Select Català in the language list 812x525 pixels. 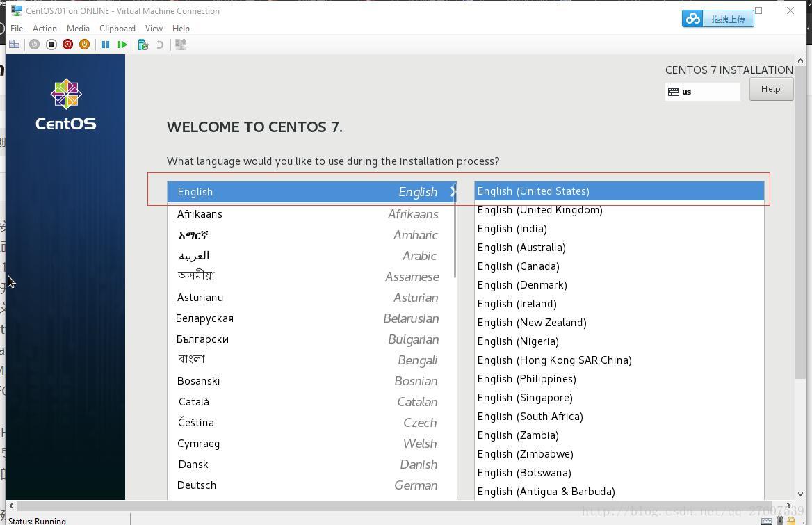tap(311, 402)
